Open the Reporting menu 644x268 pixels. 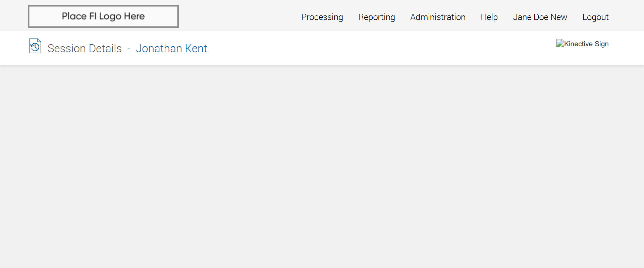click(x=376, y=17)
